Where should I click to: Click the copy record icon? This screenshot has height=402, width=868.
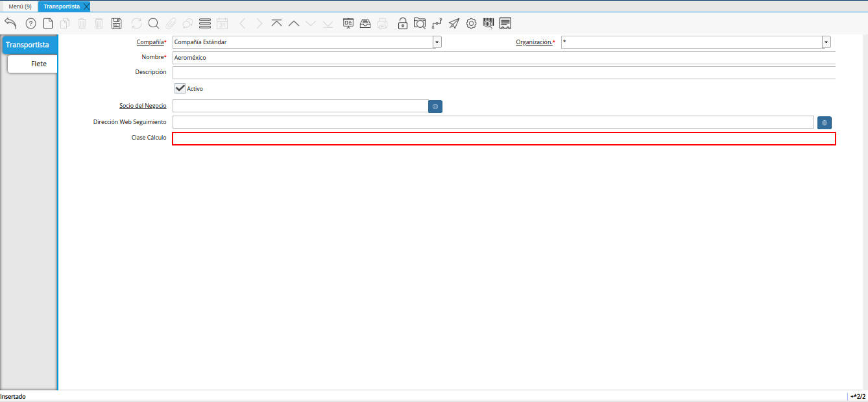(65, 23)
